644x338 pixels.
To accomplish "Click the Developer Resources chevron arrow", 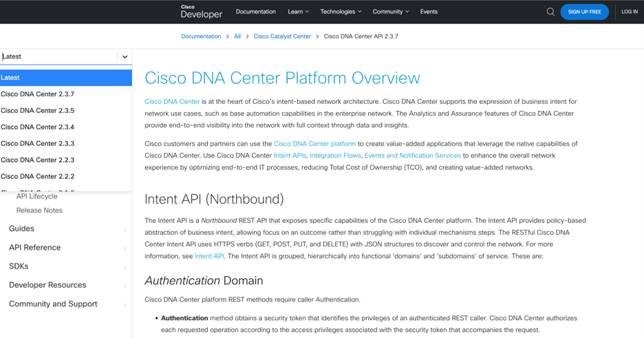I will coord(125,286).
